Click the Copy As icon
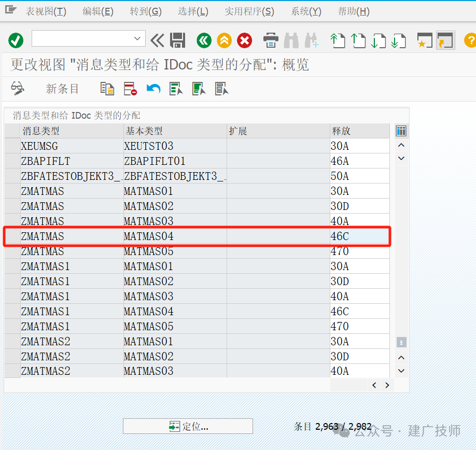 click(x=107, y=89)
